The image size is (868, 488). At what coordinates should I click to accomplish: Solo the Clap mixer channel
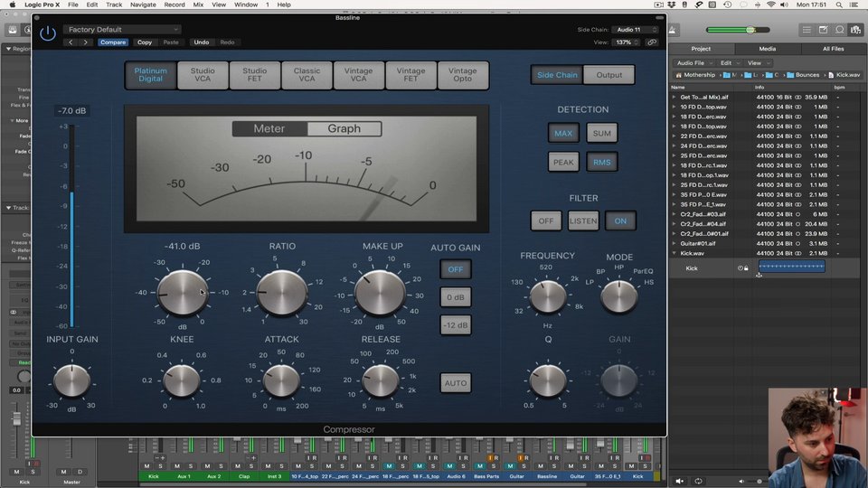tap(251, 466)
